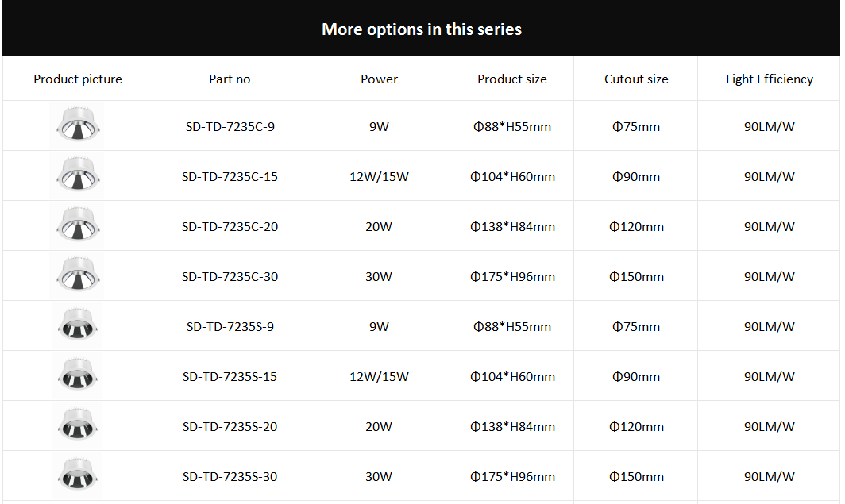The width and height of the screenshot is (845, 504).
Task: Click the SD-TD-7235S-9 product thumbnail
Action: click(x=78, y=325)
